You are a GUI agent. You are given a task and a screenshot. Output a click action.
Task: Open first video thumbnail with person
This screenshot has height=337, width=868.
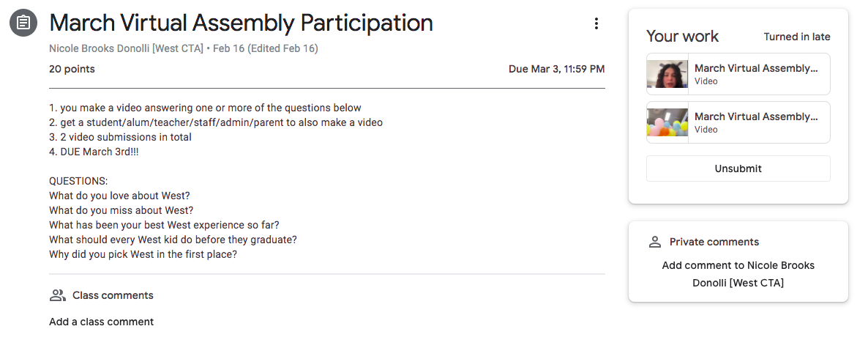667,74
